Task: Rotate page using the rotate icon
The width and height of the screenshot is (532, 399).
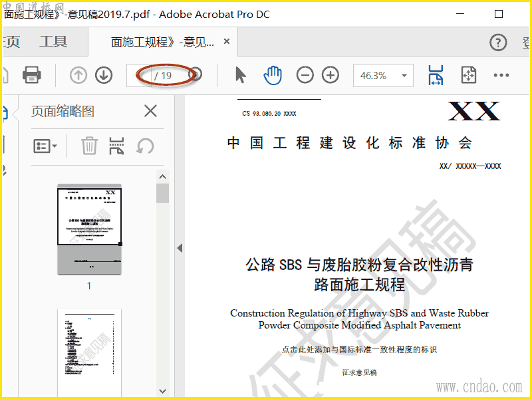Action: click(145, 146)
